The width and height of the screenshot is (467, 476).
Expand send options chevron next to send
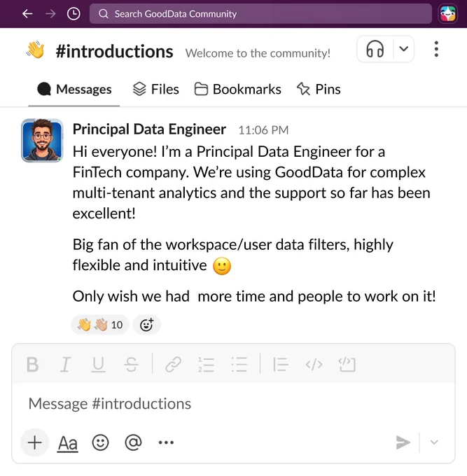point(434,442)
